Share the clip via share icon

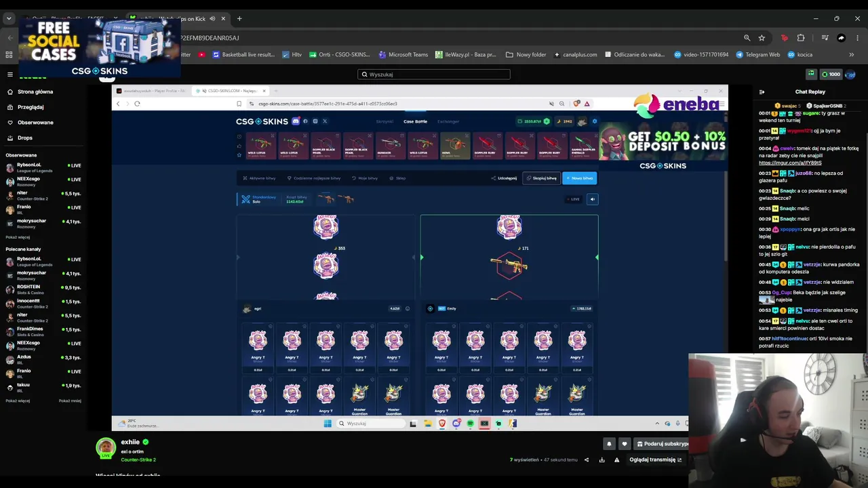[x=587, y=460]
